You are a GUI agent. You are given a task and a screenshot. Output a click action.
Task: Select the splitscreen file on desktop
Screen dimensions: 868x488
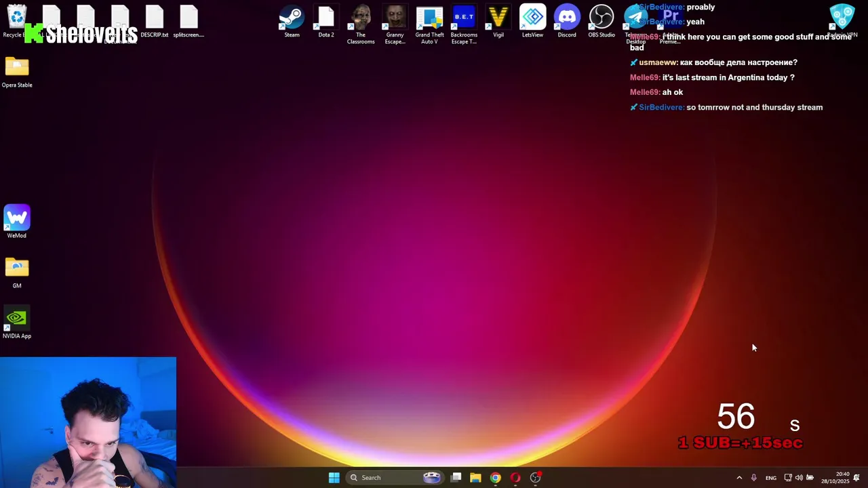[x=189, y=21]
